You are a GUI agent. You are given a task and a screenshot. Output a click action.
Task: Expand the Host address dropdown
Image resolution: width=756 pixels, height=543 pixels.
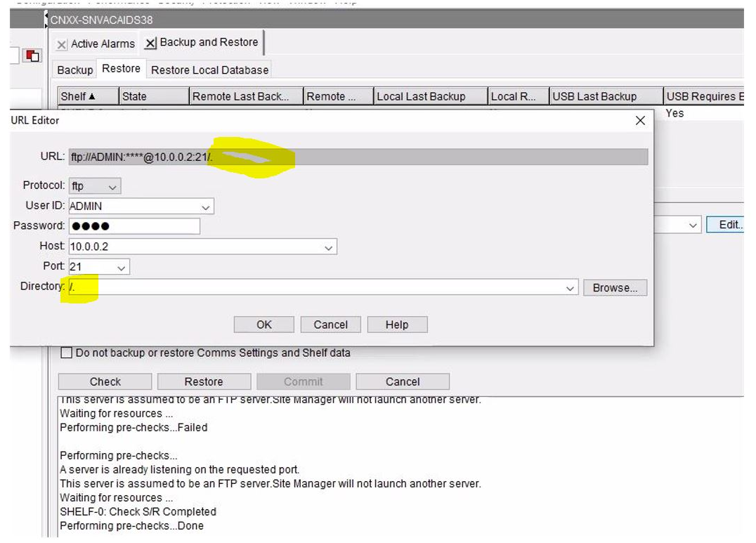point(328,247)
